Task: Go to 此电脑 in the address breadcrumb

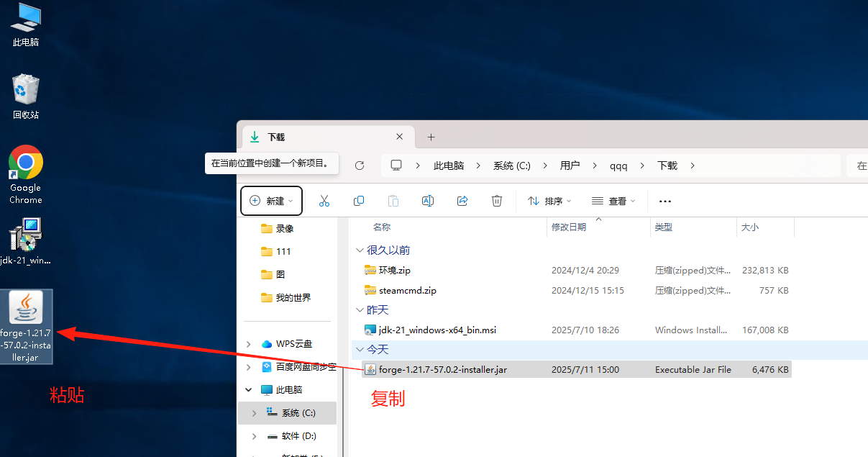Action: [449, 166]
